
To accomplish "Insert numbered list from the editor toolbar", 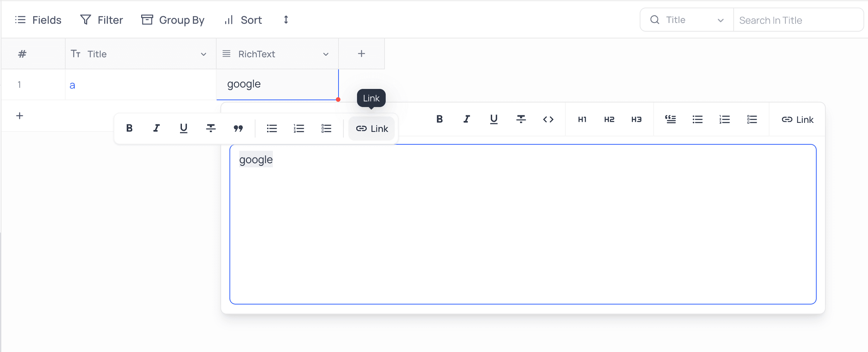I will pyautogui.click(x=725, y=119).
